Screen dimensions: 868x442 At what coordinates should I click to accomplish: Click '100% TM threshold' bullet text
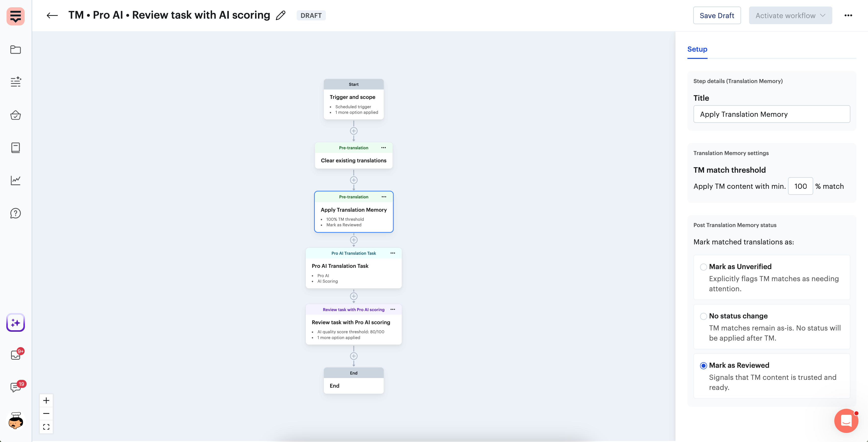coord(345,219)
